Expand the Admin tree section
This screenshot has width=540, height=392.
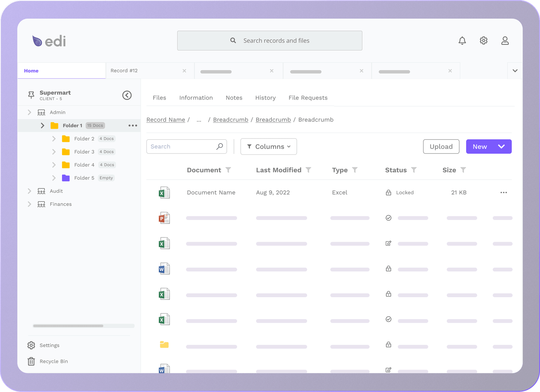(29, 112)
